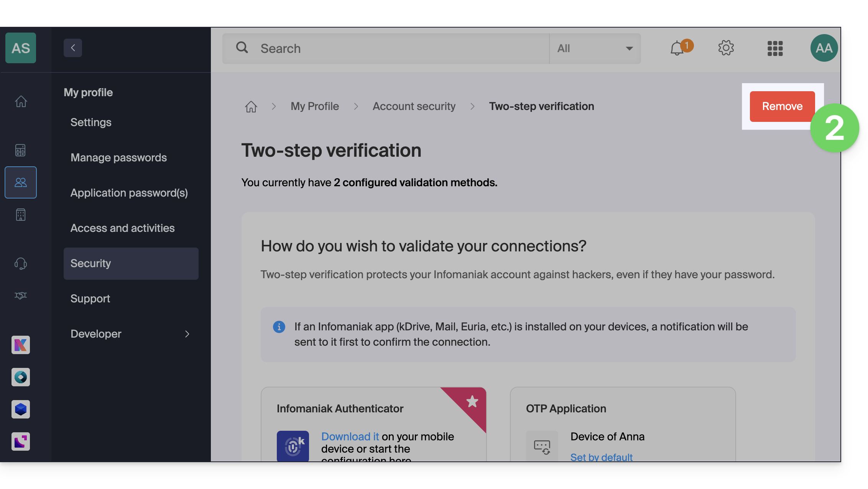Open Manage passwords
The image size is (868, 489).
[118, 158]
